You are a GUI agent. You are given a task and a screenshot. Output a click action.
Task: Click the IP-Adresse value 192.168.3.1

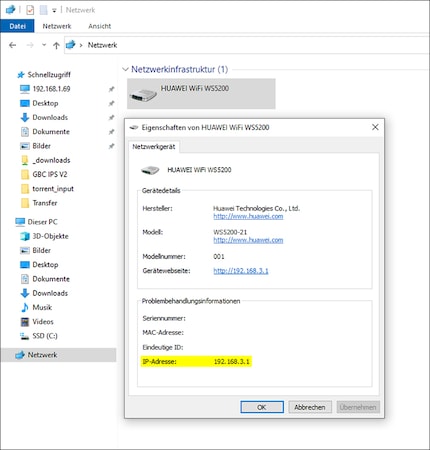pyautogui.click(x=232, y=362)
